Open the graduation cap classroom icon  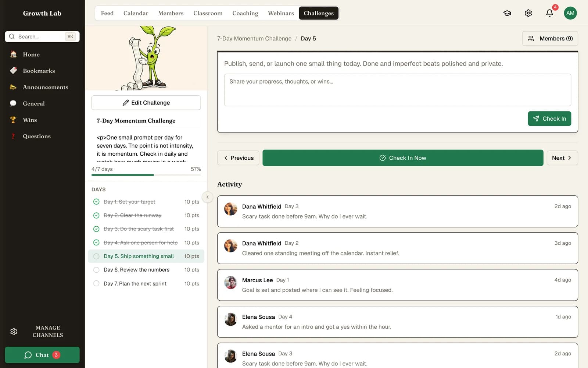pos(507,13)
